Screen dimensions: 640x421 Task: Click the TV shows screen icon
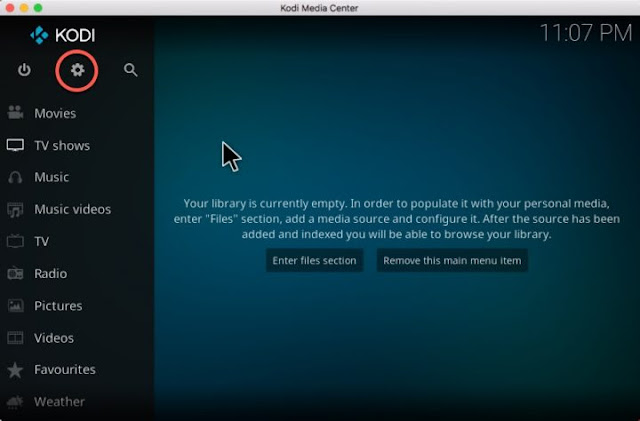pyautogui.click(x=15, y=145)
